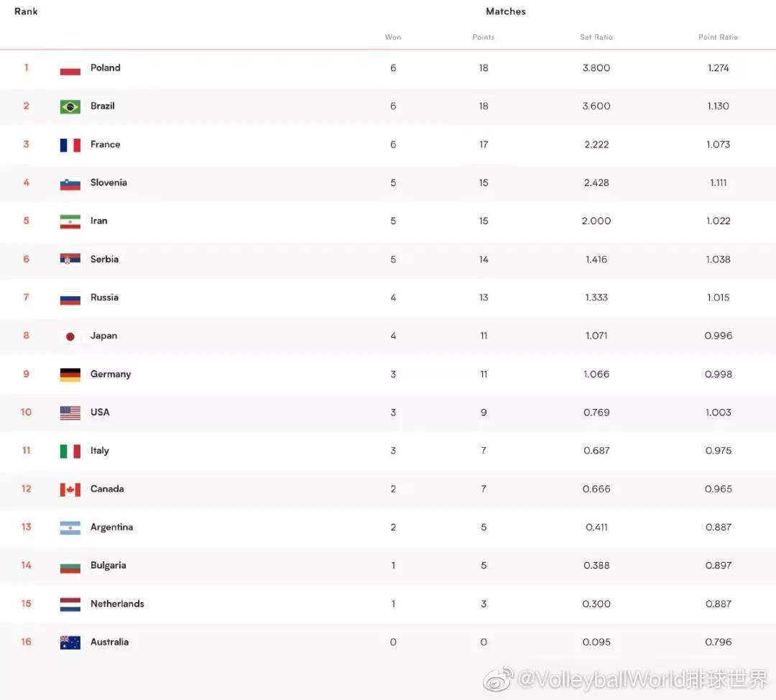The height and width of the screenshot is (700, 776).
Task: Select the Serbia team name
Action: coord(104,259)
